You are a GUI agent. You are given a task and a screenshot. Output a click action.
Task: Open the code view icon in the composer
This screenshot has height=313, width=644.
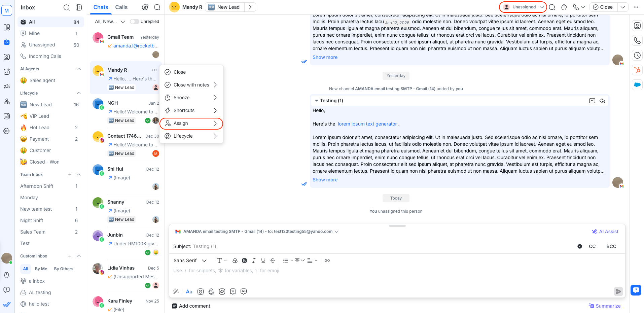coord(244,291)
